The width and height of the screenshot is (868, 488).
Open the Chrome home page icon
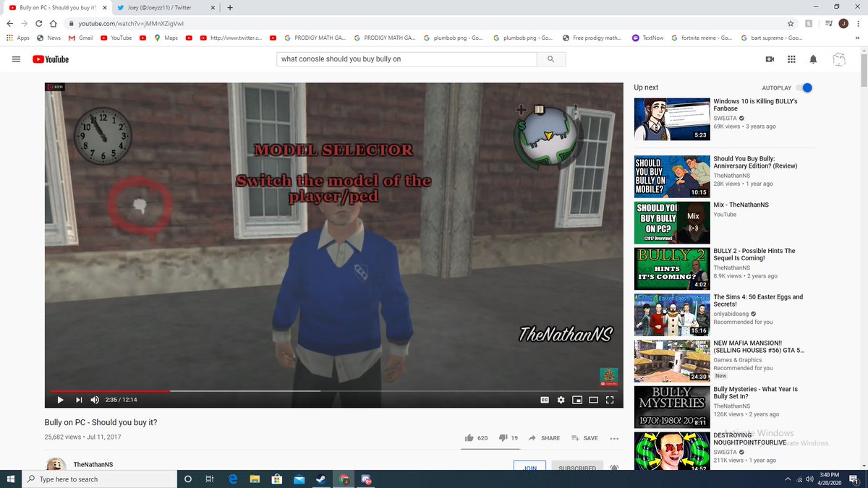54,23
